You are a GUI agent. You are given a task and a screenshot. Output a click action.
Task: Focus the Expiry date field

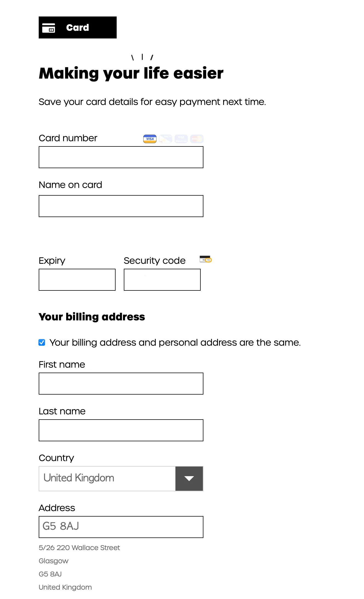(77, 280)
